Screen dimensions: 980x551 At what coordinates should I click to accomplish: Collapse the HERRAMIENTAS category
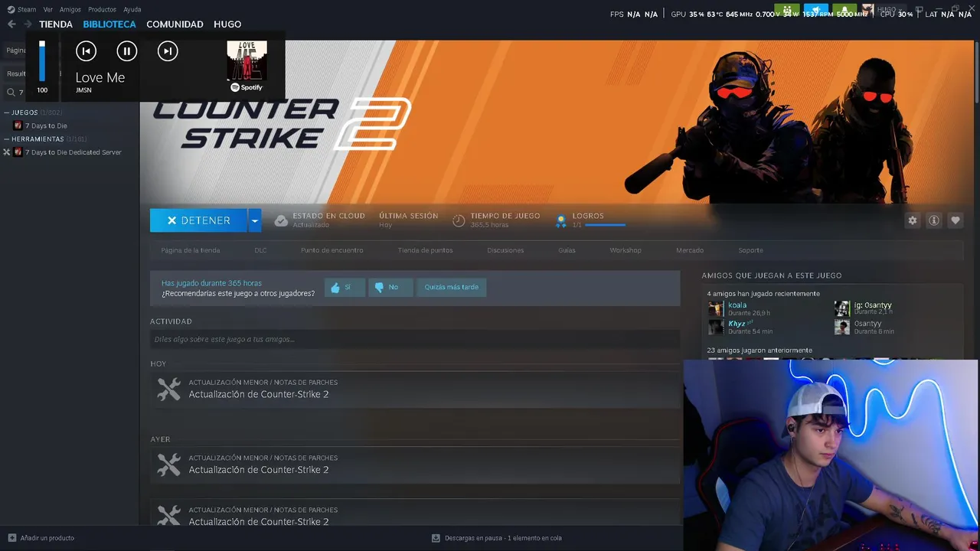[x=6, y=139]
